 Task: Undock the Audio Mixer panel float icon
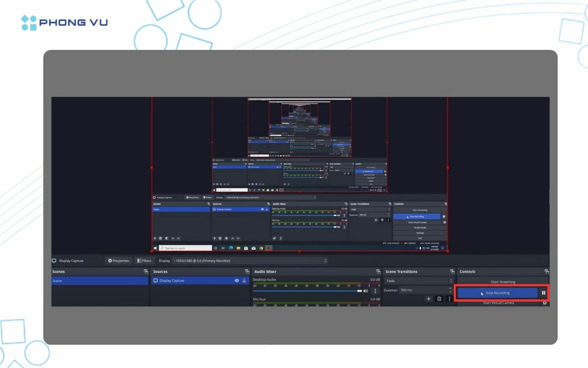point(378,272)
